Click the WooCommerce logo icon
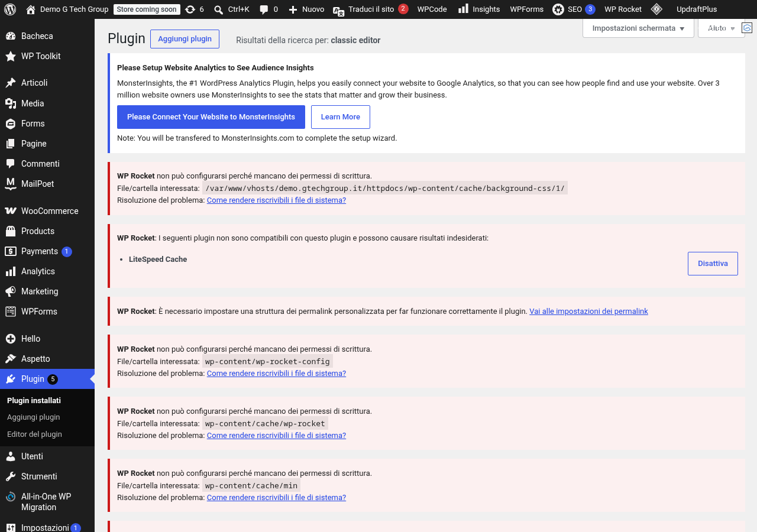This screenshot has width=757, height=532. [11, 211]
